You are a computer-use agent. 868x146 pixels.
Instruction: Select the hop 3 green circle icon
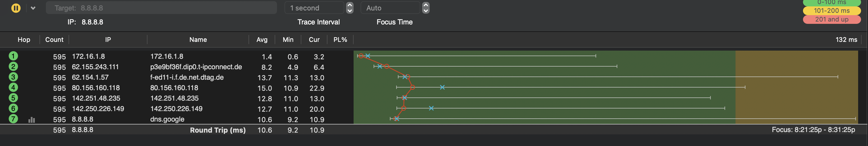pyautogui.click(x=13, y=77)
